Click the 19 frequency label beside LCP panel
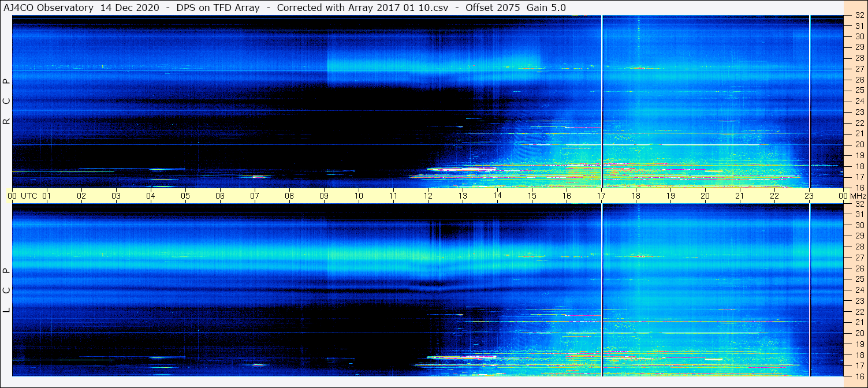The height and width of the screenshot is (388, 868). [859, 344]
